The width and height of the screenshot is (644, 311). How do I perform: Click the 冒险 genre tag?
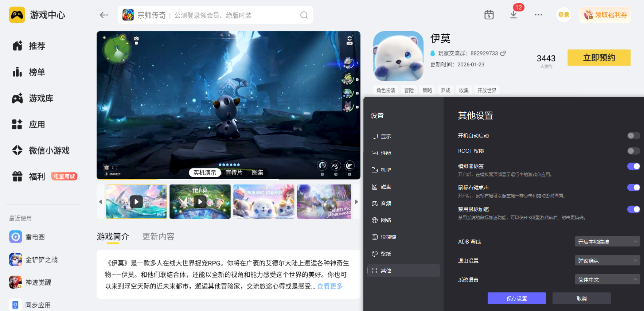(x=409, y=90)
